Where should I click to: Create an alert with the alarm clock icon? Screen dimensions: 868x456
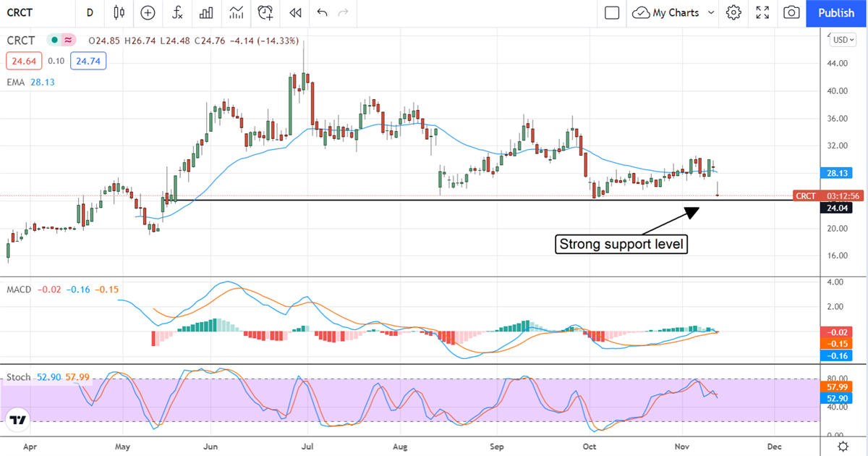pyautogui.click(x=265, y=13)
